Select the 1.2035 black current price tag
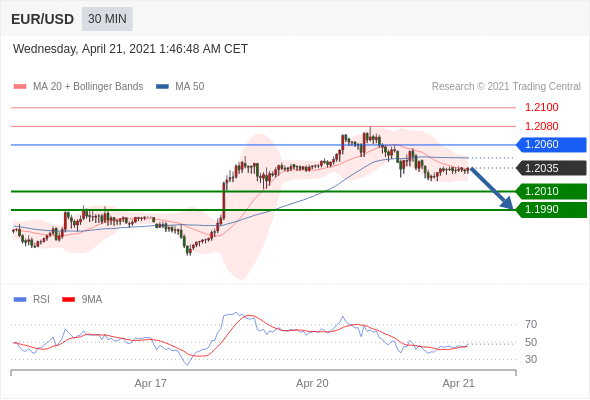590x400 pixels. click(551, 168)
